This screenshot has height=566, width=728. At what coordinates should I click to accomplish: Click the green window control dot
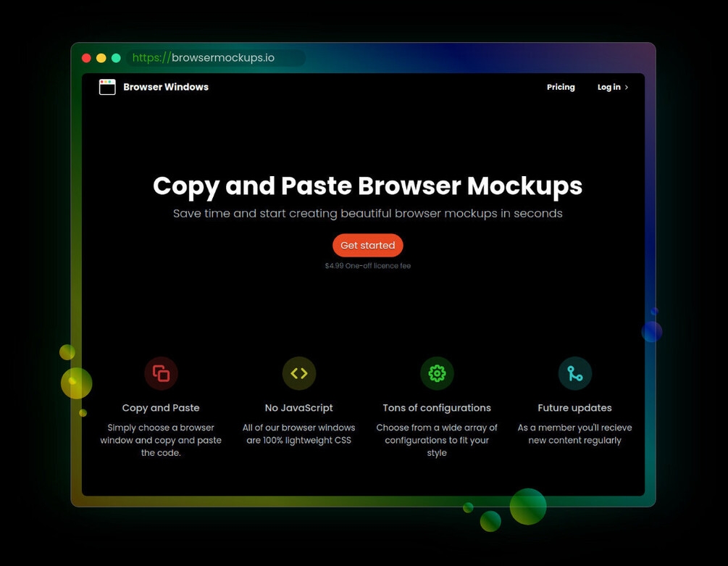tap(116, 58)
